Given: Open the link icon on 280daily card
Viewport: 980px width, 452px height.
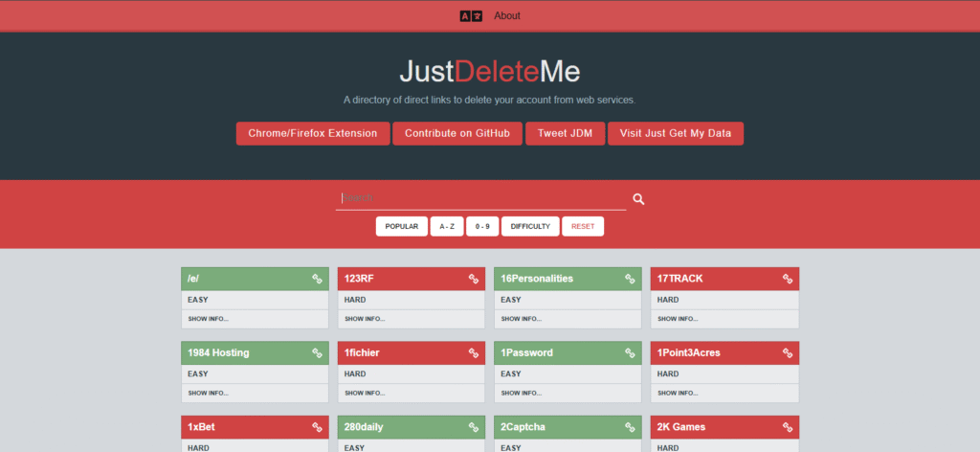Looking at the screenshot, I should (474, 427).
